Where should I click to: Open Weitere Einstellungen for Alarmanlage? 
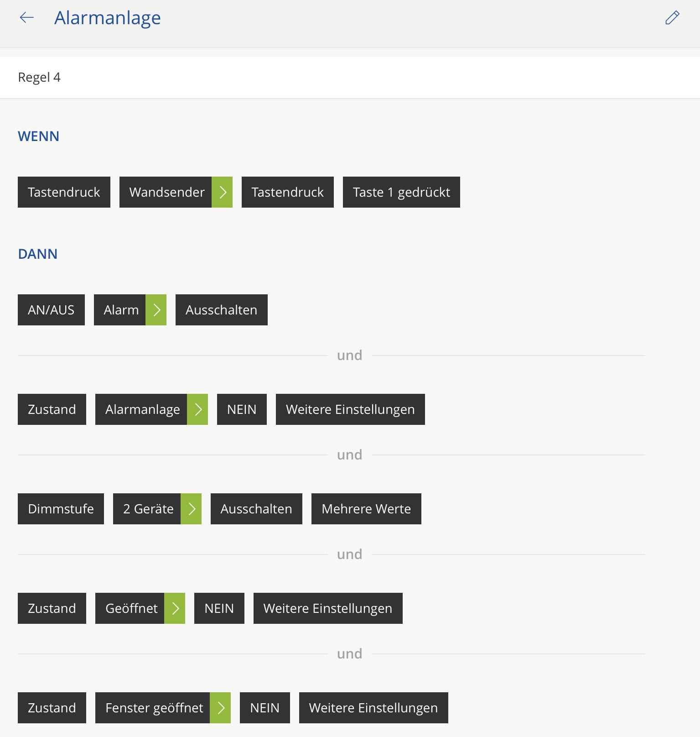[350, 409]
